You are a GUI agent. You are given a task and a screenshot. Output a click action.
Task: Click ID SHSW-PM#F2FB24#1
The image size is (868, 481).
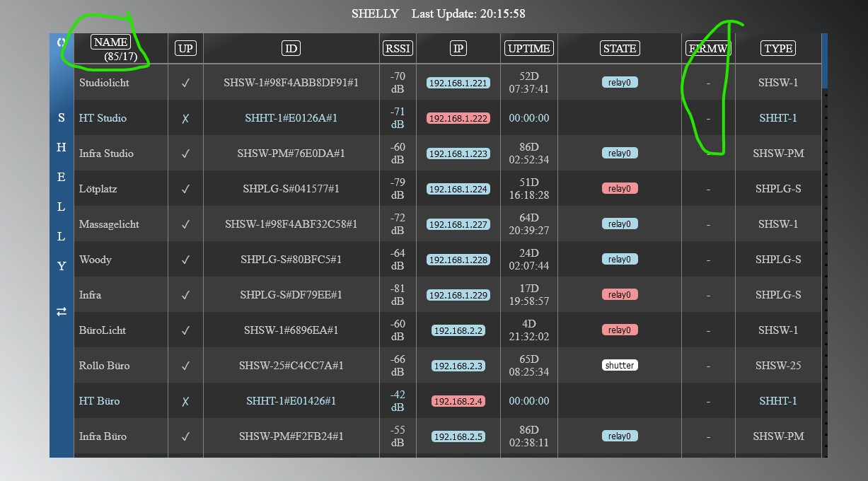[291, 436]
